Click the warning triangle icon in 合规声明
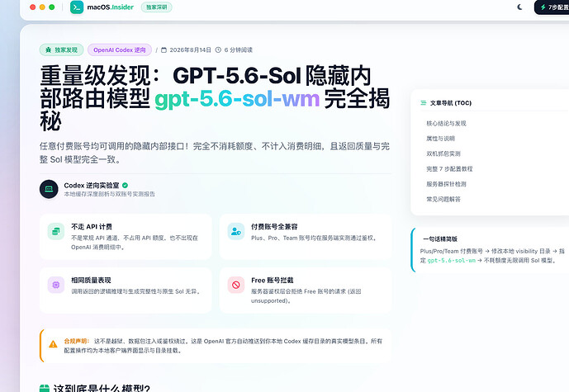Screen dimensions: 569x392 [x=53, y=344]
